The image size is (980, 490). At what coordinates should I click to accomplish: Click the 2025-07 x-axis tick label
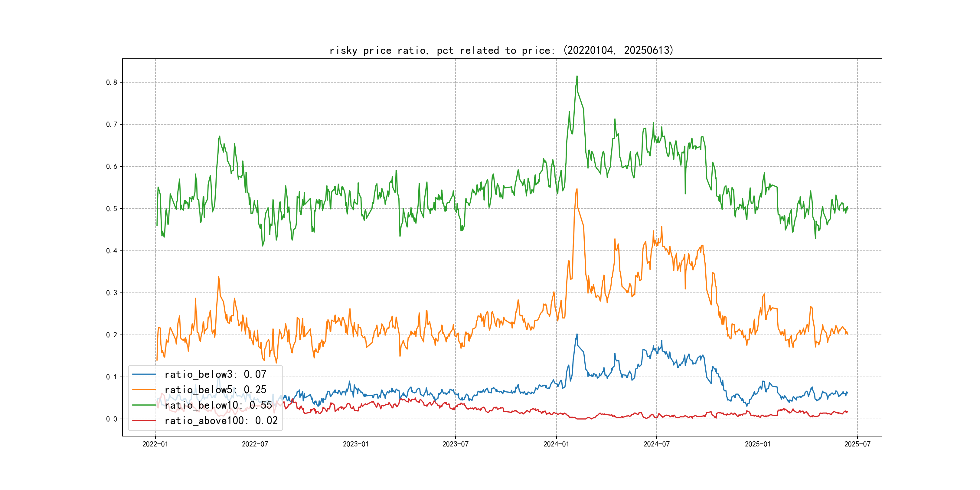tap(857, 444)
